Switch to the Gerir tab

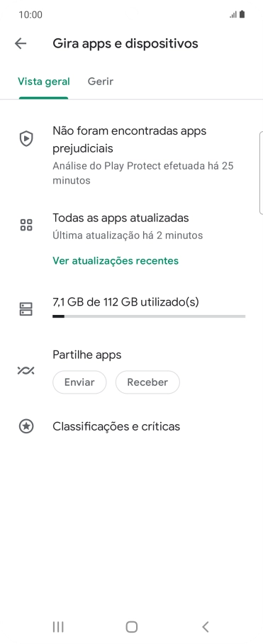pos(101,82)
